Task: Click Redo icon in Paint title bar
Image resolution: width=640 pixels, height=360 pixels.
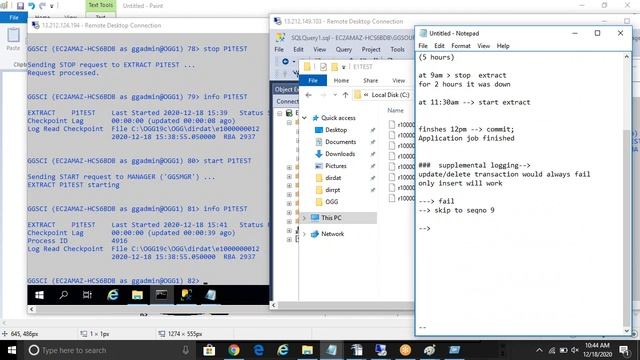Action: coord(42,6)
